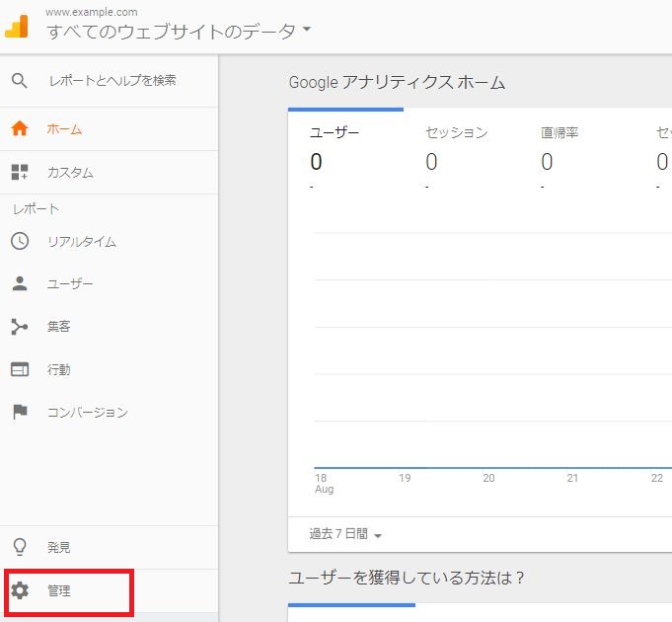The image size is (672, 622).
Task: Expand the 集客 reports section
Action: [109, 327]
